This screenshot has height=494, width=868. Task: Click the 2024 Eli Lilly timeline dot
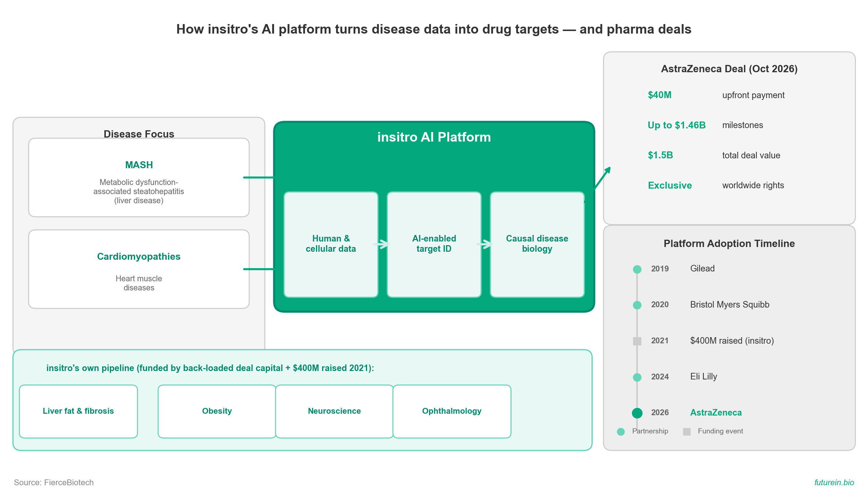[x=637, y=377]
